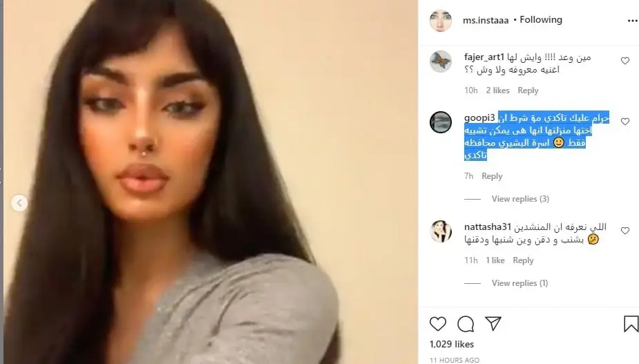The width and height of the screenshot is (639, 364).
Task: Expand View replies (1) under nattasha31
Action: [x=519, y=283]
